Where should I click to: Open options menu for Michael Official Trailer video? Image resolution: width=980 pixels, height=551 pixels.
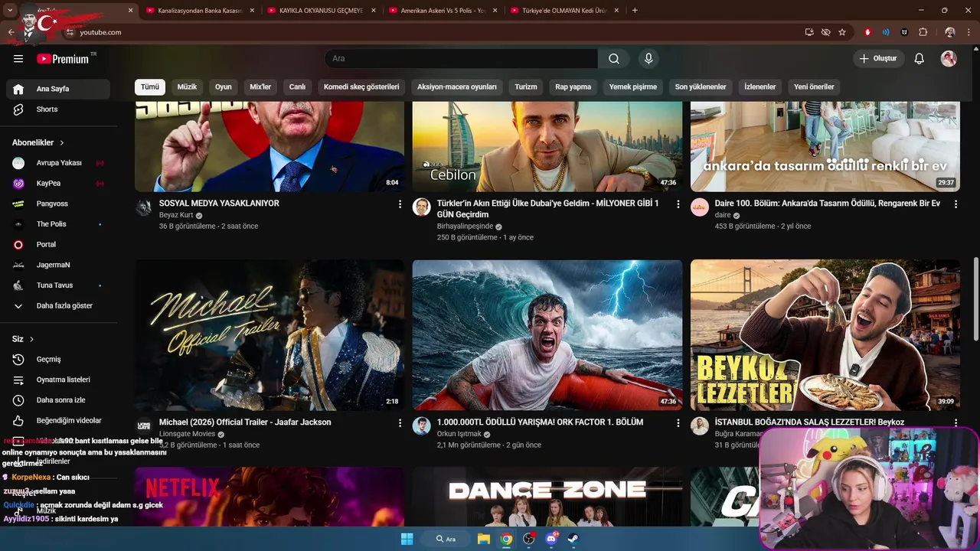pyautogui.click(x=400, y=423)
